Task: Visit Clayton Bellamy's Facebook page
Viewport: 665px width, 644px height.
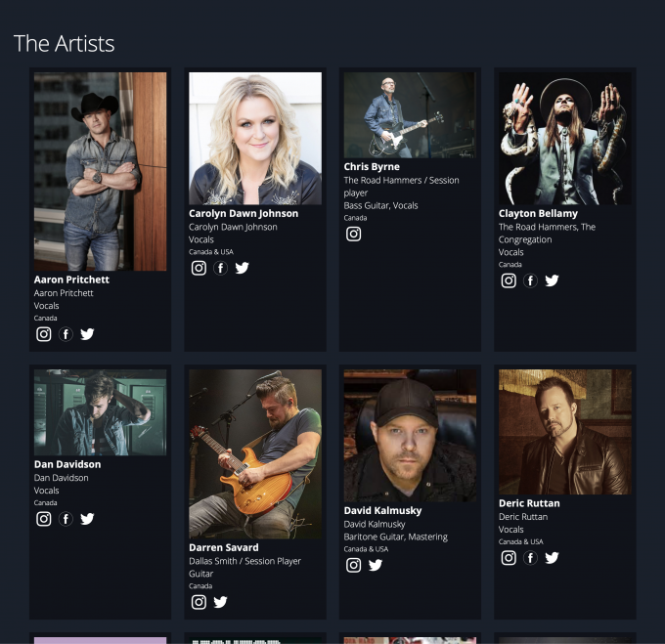Action: coord(530,280)
